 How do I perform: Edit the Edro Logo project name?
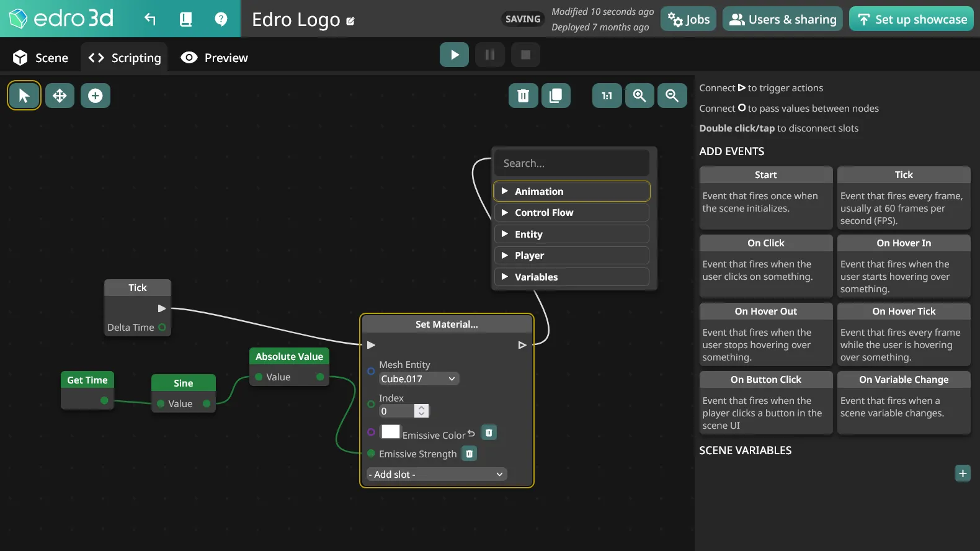tap(350, 21)
